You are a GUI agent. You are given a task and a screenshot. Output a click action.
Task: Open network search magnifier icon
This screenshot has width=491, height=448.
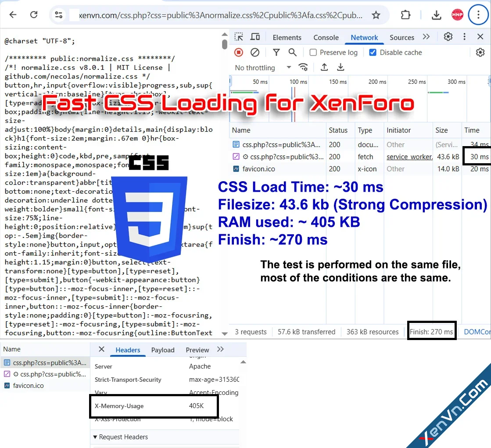[x=293, y=52]
